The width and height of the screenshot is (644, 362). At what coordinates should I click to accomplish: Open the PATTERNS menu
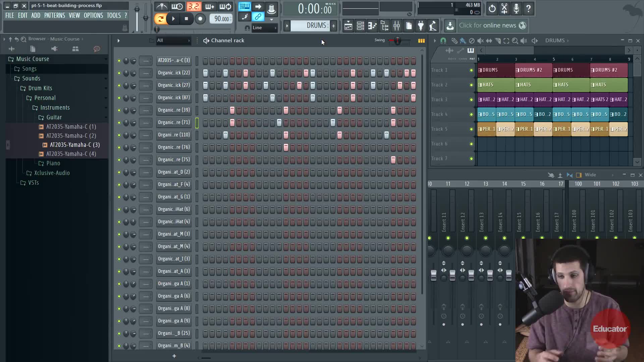(55, 15)
